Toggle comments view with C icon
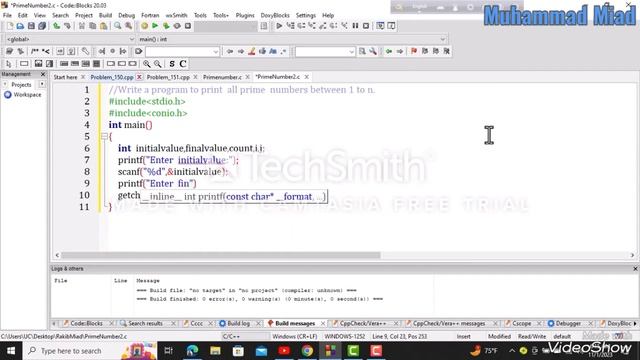Image resolution: width=640 pixels, height=360 pixels. 183,64
